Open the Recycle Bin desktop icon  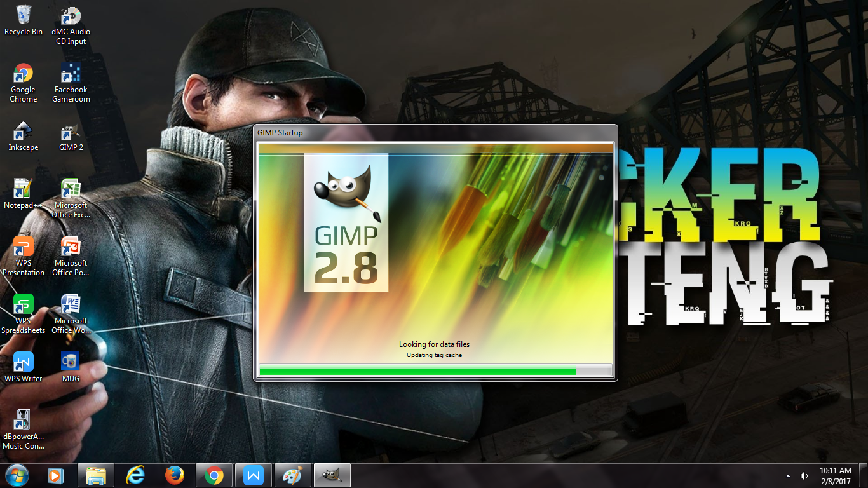[x=24, y=20]
